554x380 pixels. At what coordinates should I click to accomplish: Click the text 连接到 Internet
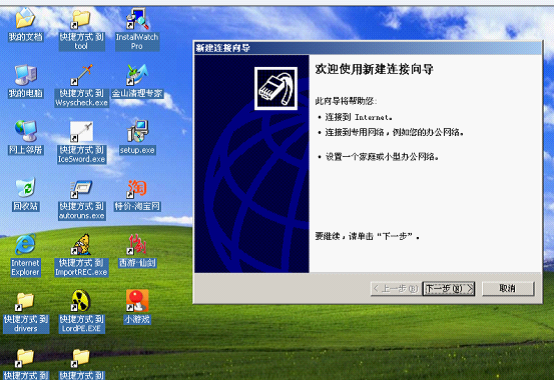(x=359, y=117)
